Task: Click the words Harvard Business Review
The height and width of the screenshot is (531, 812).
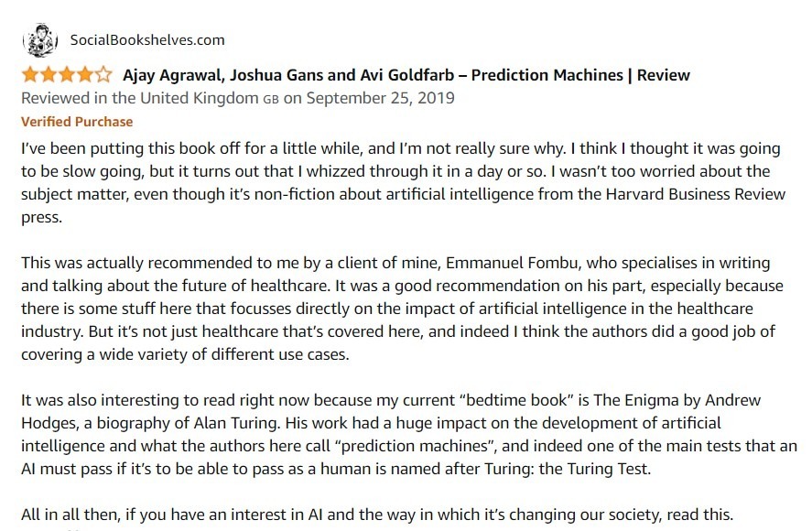Action: pyautogui.click(x=696, y=194)
